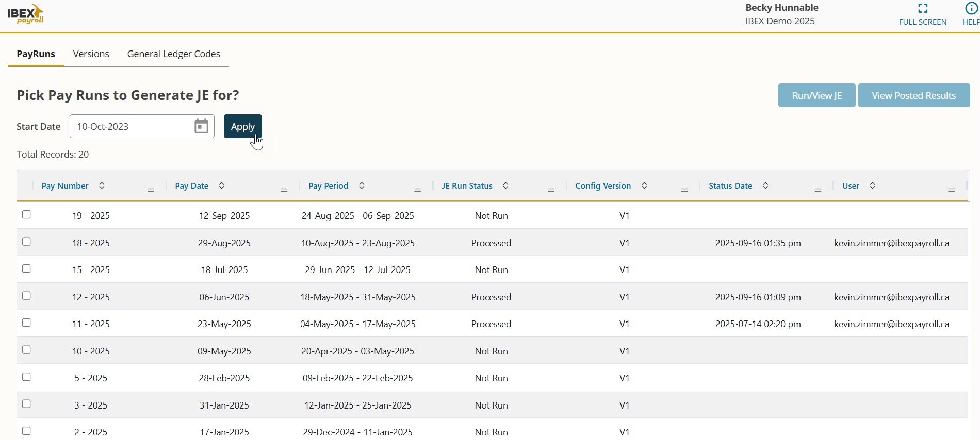Open Pay Date column filter menu
Image resolution: width=980 pixels, height=440 pixels.
(x=284, y=190)
